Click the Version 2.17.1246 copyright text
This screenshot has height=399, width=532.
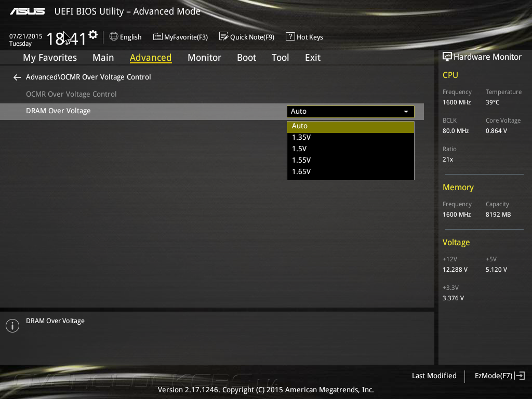(265, 390)
